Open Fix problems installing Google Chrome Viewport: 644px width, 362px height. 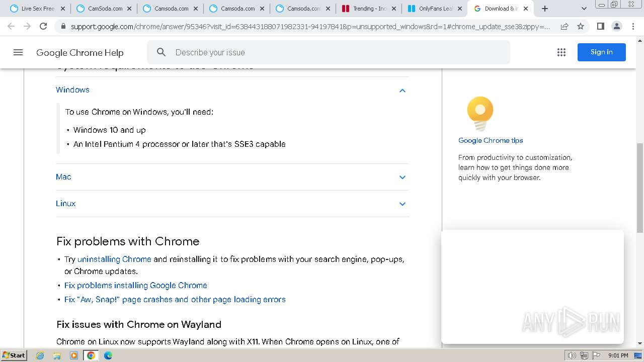pos(135,285)
